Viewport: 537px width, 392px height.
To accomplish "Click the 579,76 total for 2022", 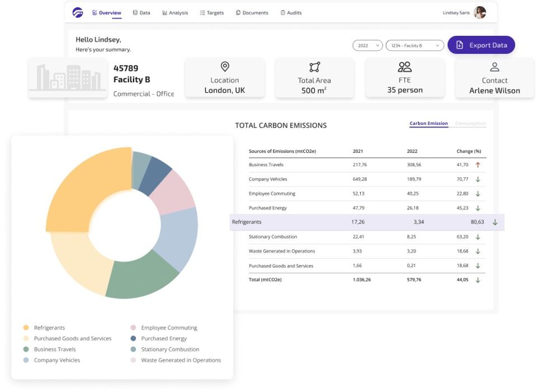I will pyautogui.click(x=414, y=280).
